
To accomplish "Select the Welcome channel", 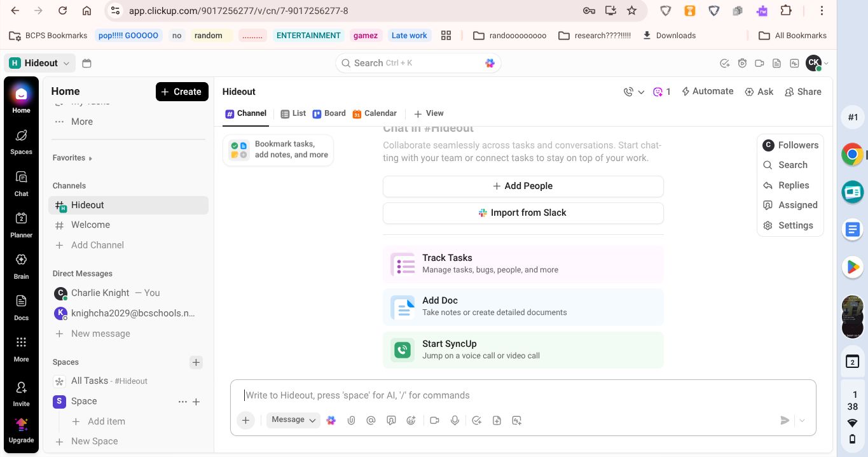I will coord(90,225).
